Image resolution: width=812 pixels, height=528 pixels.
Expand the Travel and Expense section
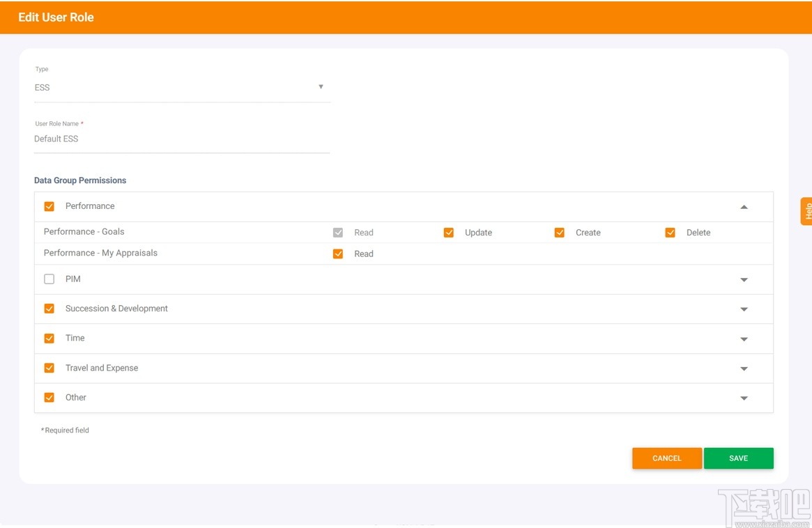pos(744,368)
